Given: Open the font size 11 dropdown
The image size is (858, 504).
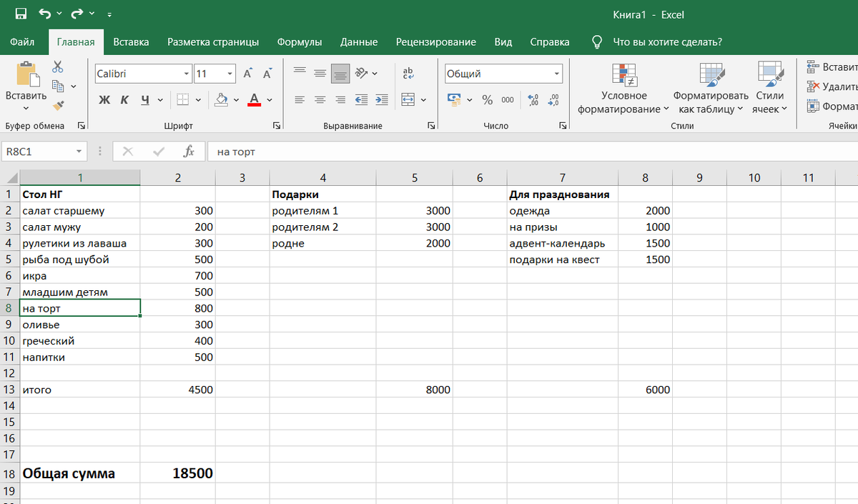Looking at the screenshot, I should coord(230,74).
